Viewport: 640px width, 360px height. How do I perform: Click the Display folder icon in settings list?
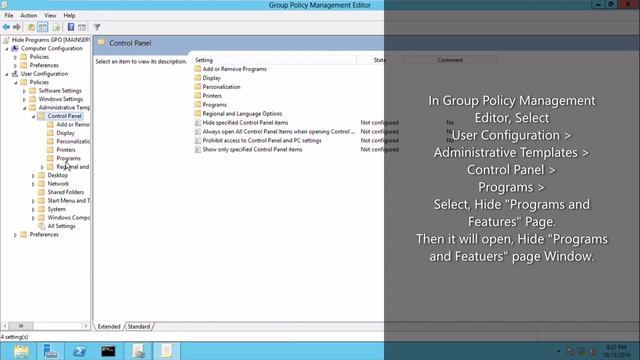(198, 78)
